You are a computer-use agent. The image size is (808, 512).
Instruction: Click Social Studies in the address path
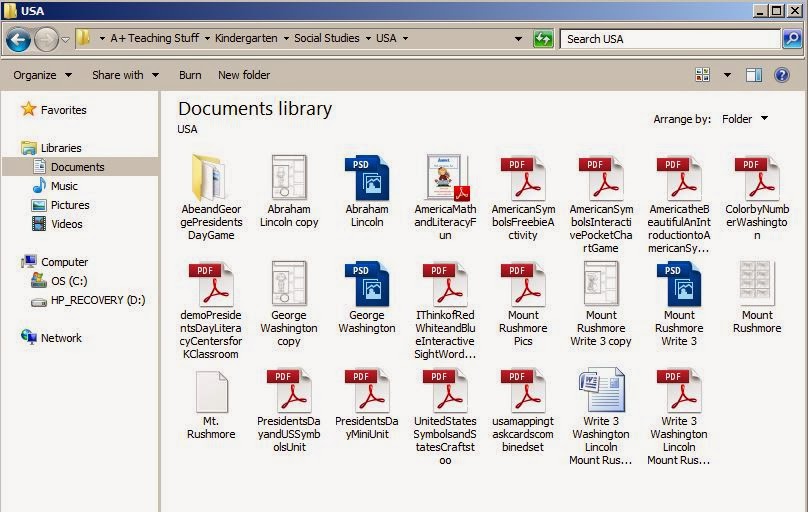click(327, 38)
